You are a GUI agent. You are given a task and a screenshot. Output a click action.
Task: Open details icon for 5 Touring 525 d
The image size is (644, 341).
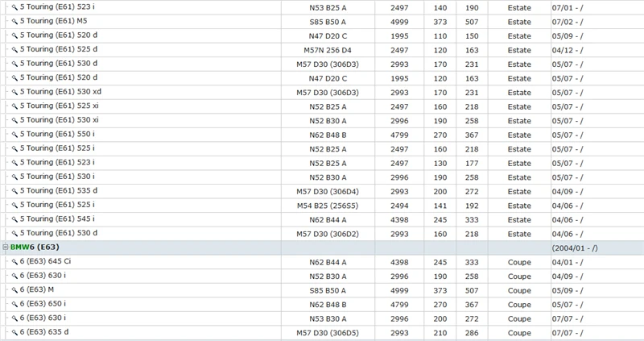(x=14, y=50)
